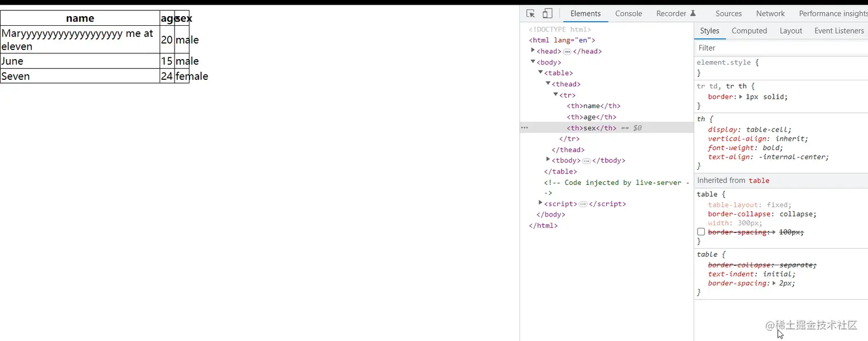This screenshot has height=341, width=868.
Task: Click the 'Seven' table cell
Action: 80,76
